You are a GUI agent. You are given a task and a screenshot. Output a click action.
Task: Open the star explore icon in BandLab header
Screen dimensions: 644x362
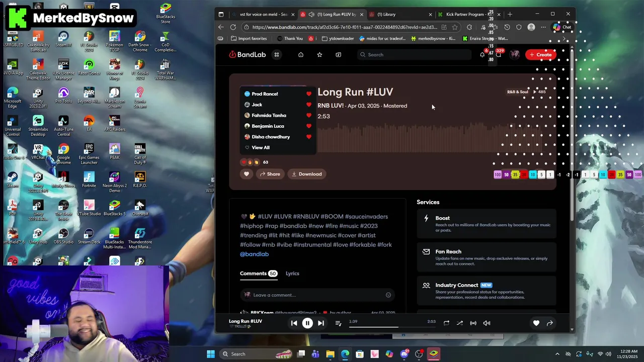point(319,55)
